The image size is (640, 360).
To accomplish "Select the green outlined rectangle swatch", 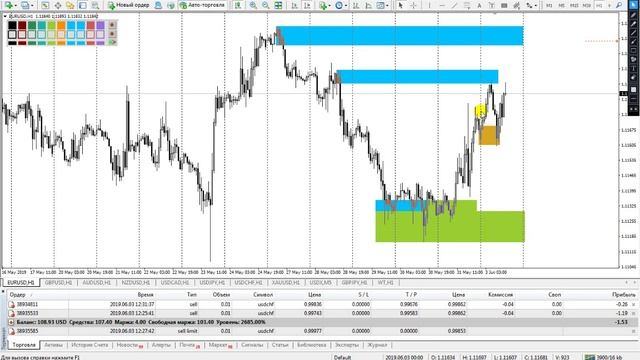I will coord(32,35).
